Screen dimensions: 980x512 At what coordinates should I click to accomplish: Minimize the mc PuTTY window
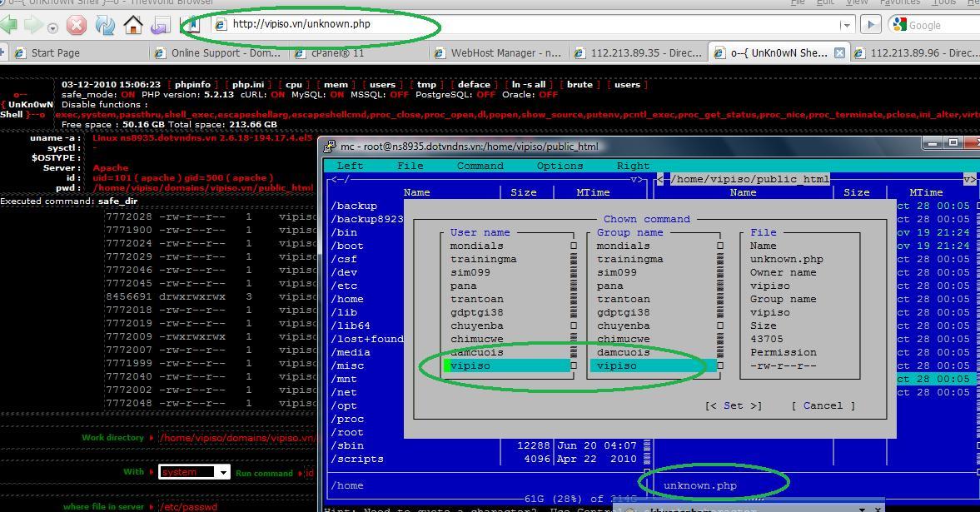point(933,143)
